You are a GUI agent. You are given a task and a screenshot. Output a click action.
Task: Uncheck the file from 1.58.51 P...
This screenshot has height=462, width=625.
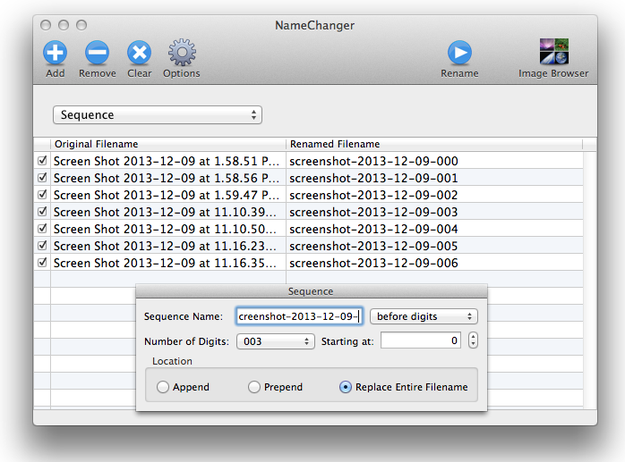pyautogui.click(x=42, y=161)
